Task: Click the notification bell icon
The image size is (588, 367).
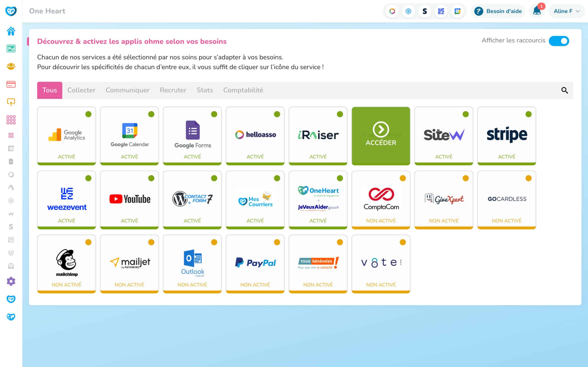Action: pos(537,11)
